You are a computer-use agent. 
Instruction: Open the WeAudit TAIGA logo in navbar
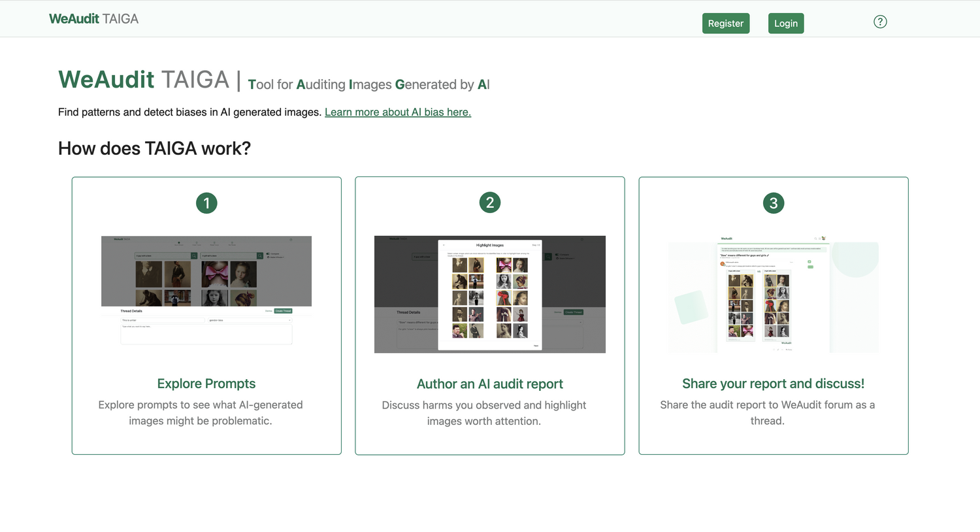(x=93, y=19)
